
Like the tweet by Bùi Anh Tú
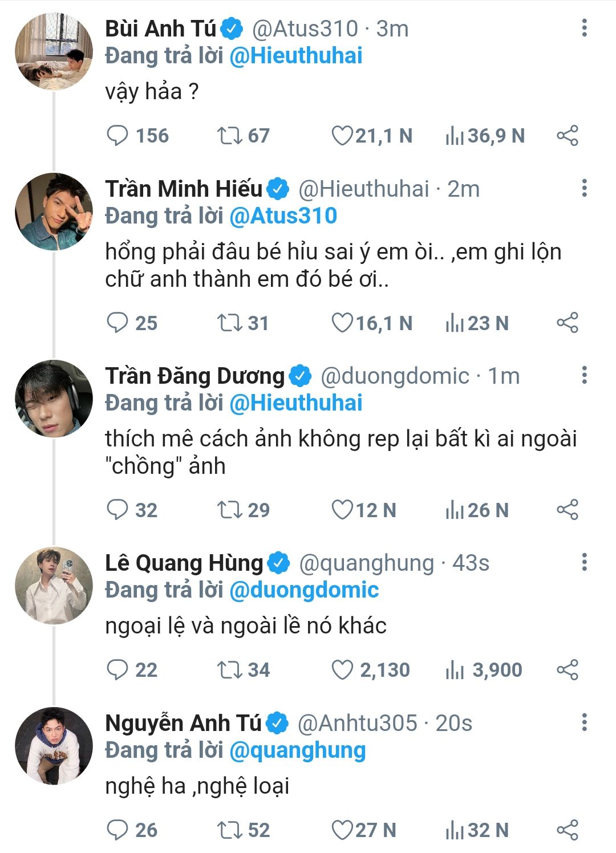[x=342, y=136]
